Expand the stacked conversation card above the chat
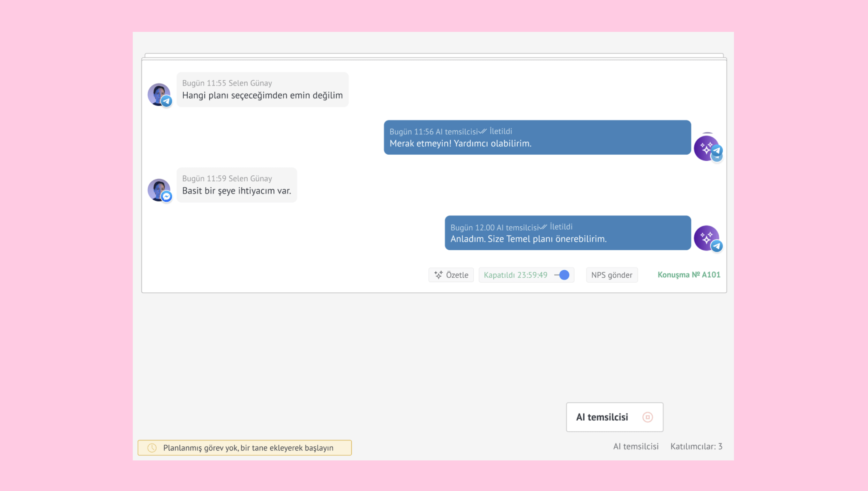The image size is (868, 491). (434, 55)
